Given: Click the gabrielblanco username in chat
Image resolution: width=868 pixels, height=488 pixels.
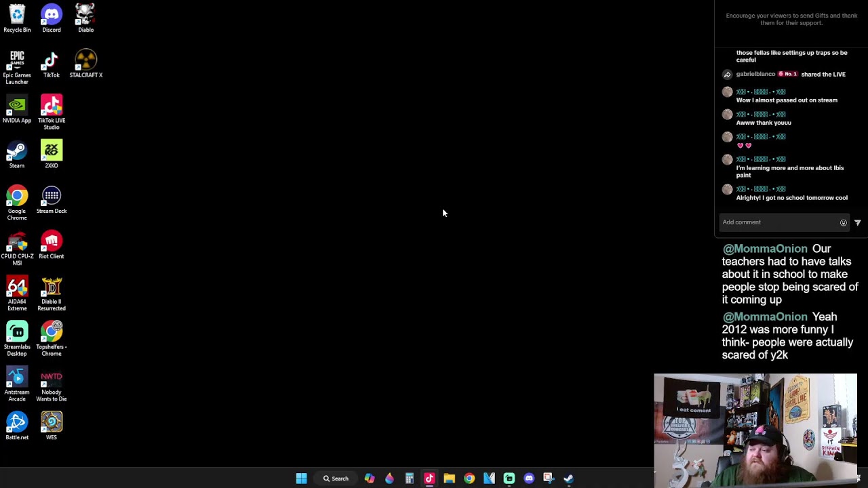Looking at the screenshot, I should 755,75.
